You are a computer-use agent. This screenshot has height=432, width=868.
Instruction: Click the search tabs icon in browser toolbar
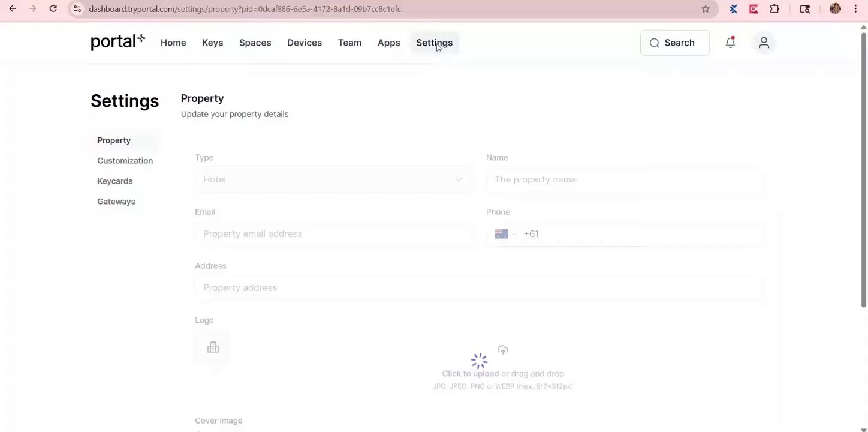tap(805, 9)
